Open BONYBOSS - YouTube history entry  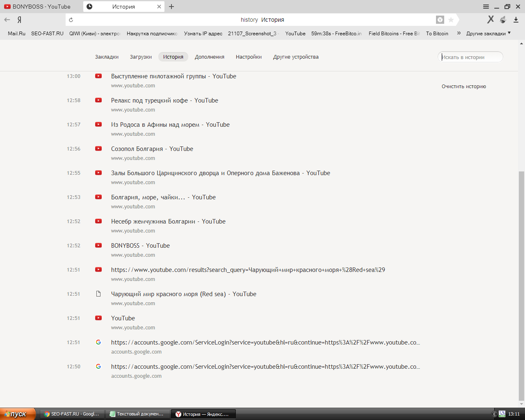(x=140, y=246)
